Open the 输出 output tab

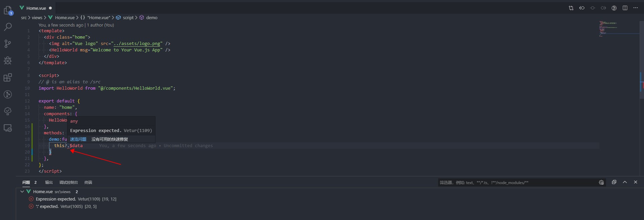click(48, 182)
